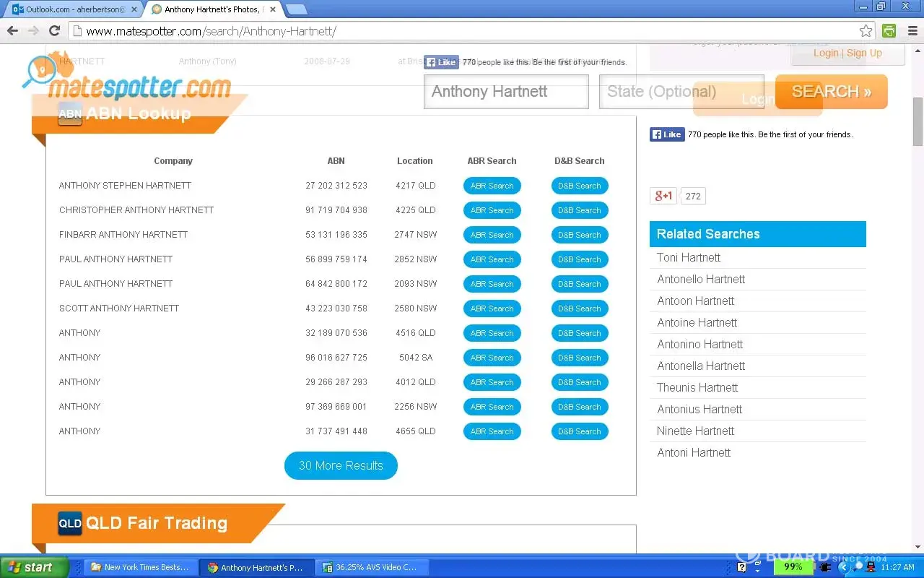Click the Google +1 button
Image resolution: width=924 pixels, height=578 pixels.
click(663, 196)
